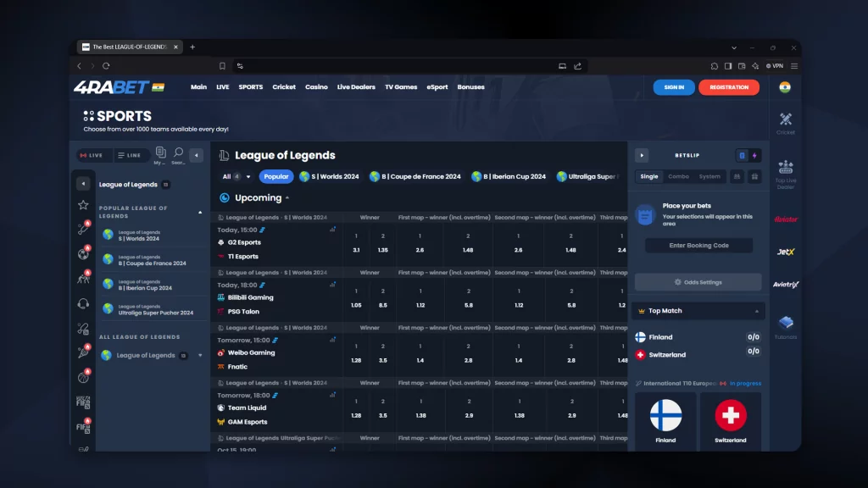Collapse the Upcoming matches section

(x=287, y=198)
